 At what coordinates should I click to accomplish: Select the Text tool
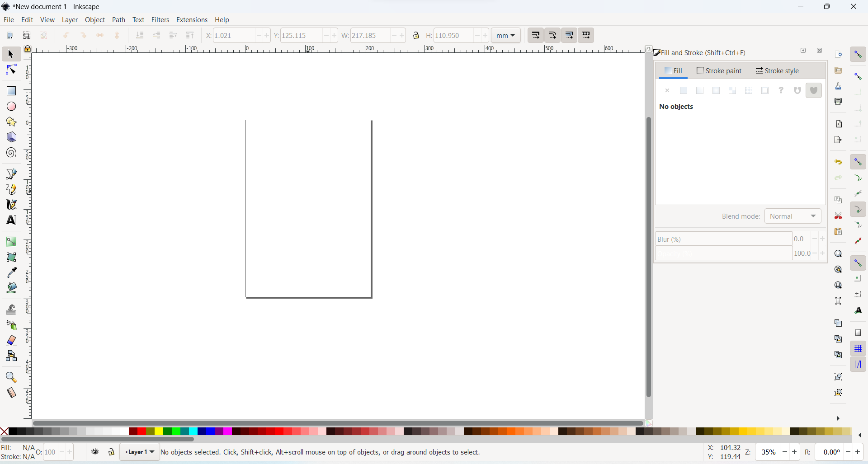(10, 220)
